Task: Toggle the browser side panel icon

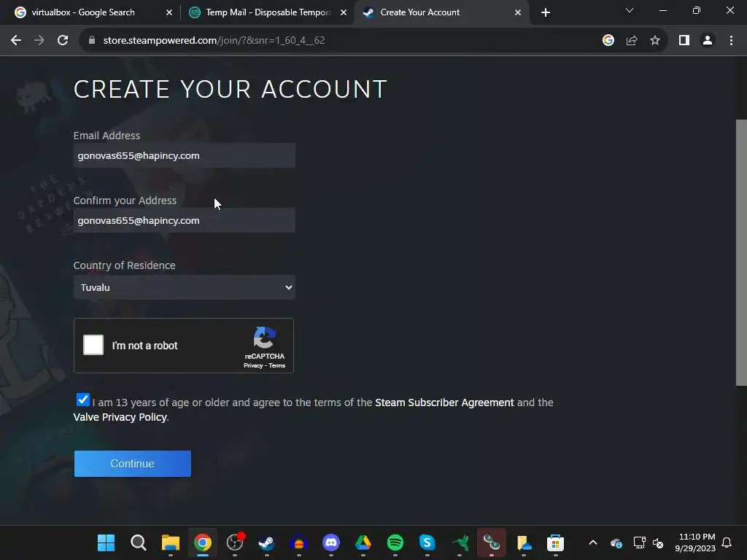Action: 684,41
